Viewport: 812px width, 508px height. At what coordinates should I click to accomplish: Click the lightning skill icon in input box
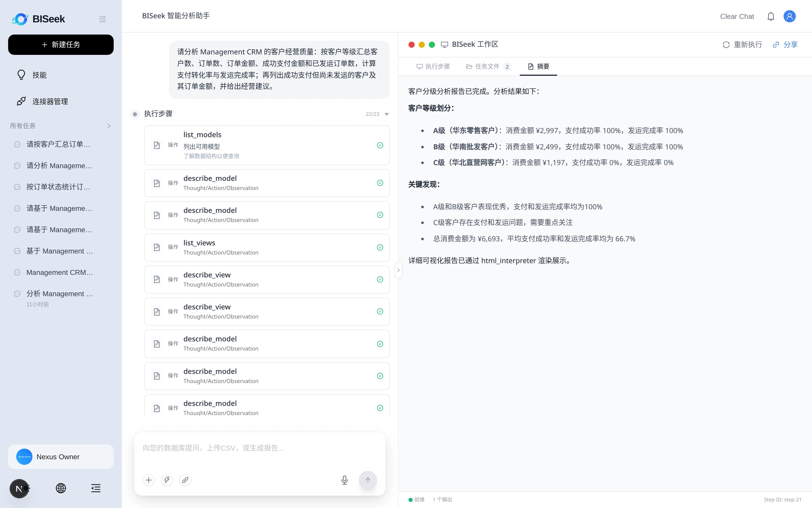click(167, 480)
